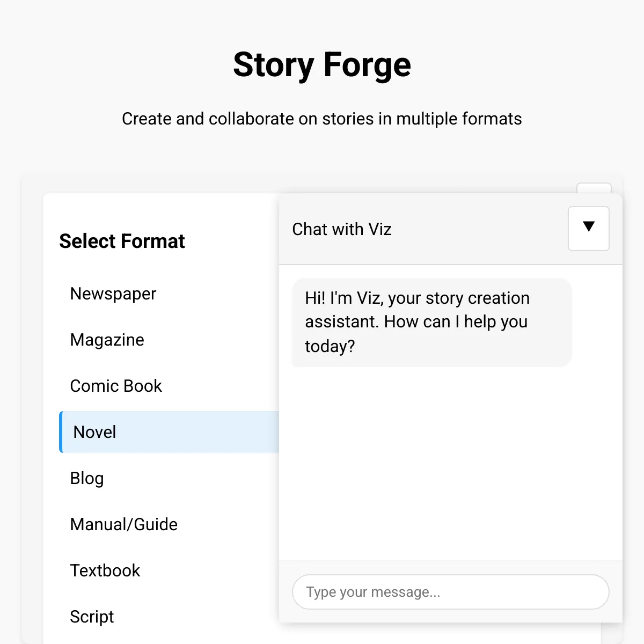The height and width of the screenshot is (644, 644).
Task: Collapse the Chat with Viz panel
Action: 589,229
